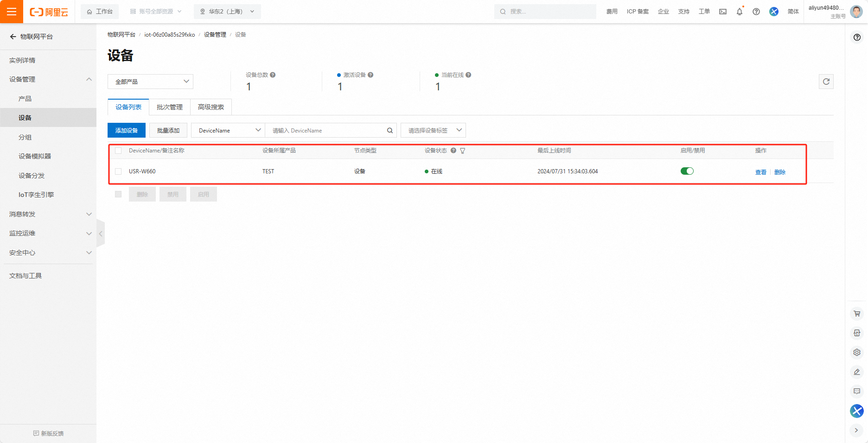Click the refresh device list icon
This screenshot has width=868, height=443.
click(x=826, y=82)
